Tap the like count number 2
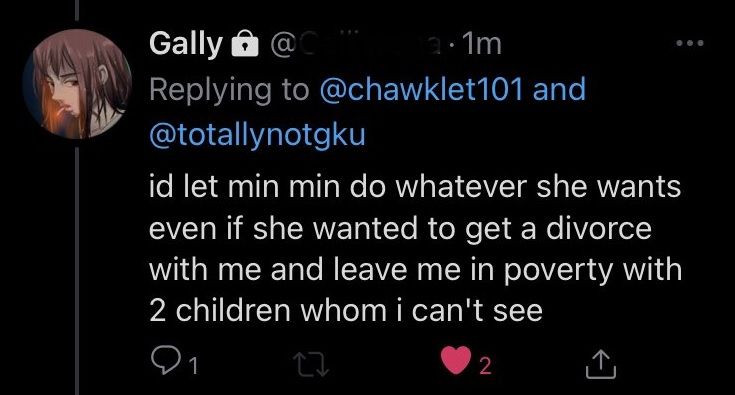Screen dimensions: 735x395 click(485, 366)
